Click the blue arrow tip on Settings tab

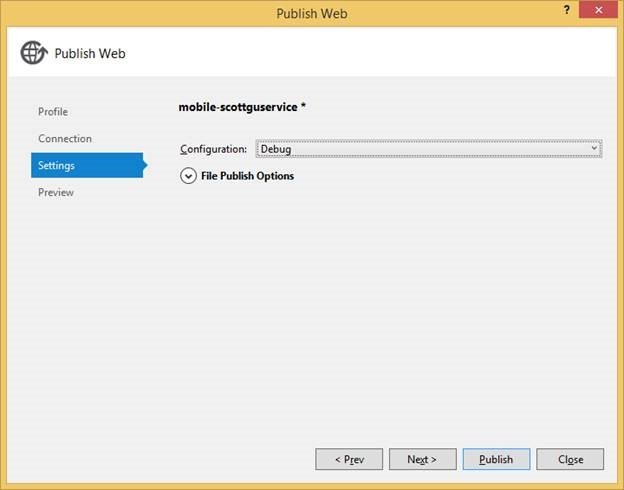144,166
